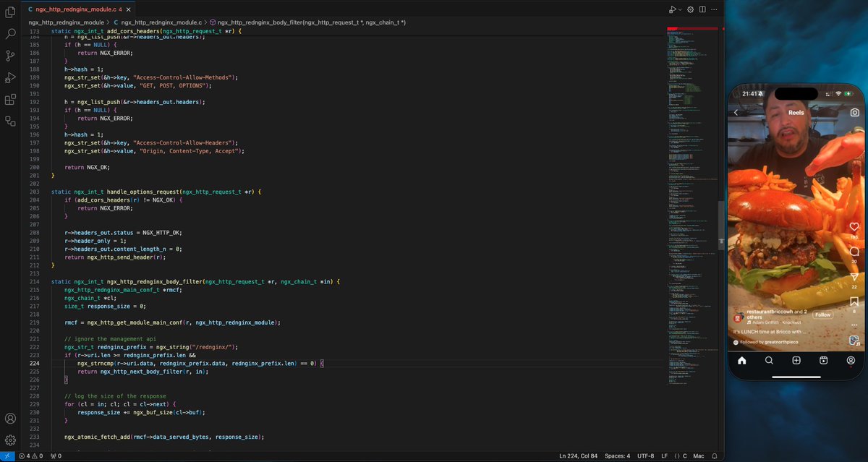Click the ngx_http_redinginx_body_filter function breadcrumb
Viewport: 868px width, 462px height.
(311, 22)
